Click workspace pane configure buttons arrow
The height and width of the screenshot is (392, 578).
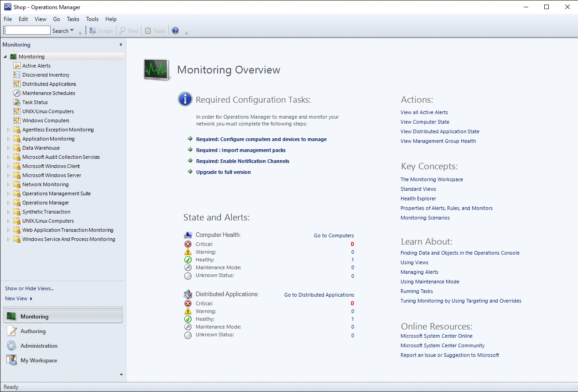tap(121, 375)
